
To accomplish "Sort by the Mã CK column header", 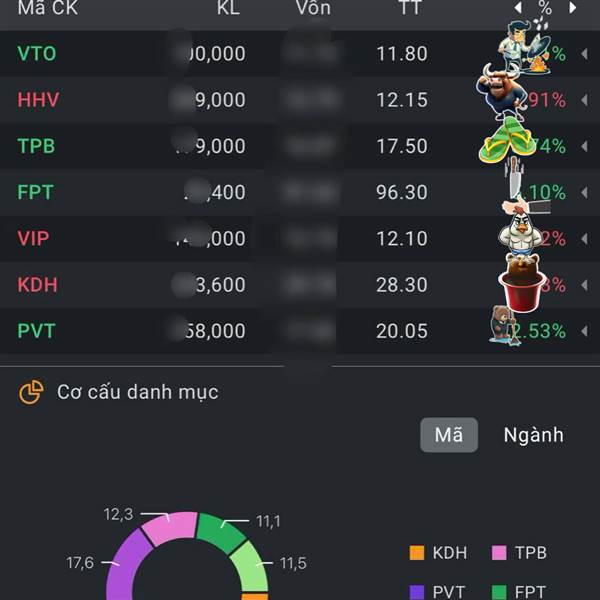I will (x=47, y=8).
